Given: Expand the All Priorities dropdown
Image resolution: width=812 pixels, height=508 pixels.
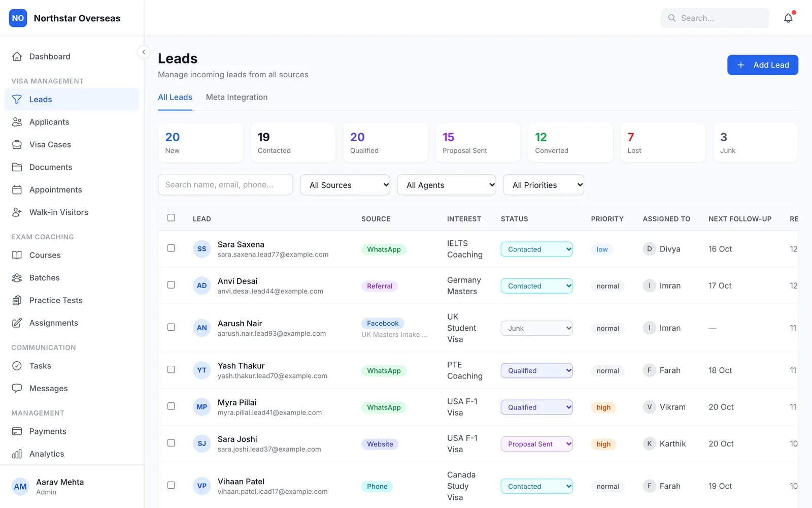Looking at the screenshot, I should (544, 185).
